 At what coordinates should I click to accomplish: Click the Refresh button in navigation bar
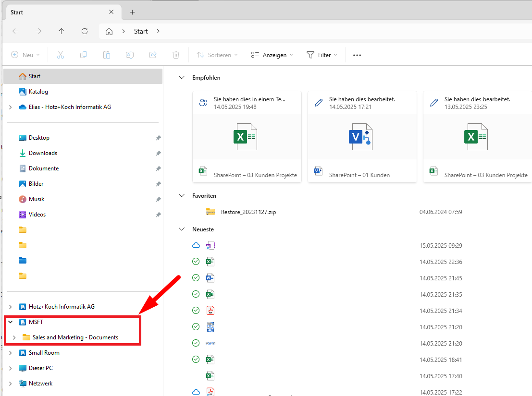85,31
